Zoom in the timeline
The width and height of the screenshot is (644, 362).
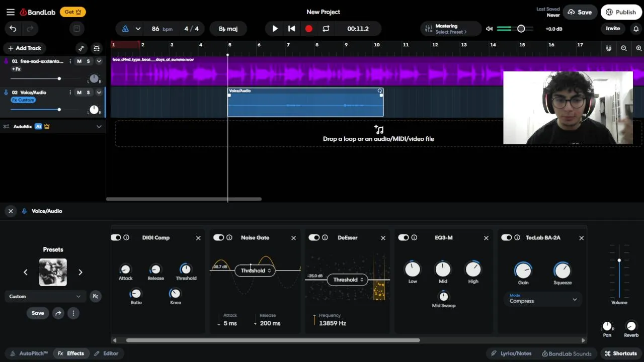(639, 48)
